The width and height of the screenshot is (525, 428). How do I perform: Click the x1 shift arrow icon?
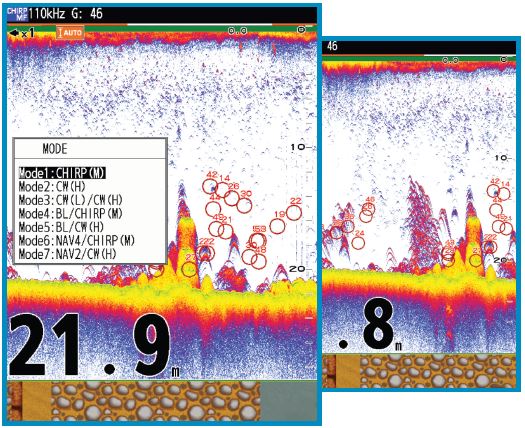tap(22, 33)
